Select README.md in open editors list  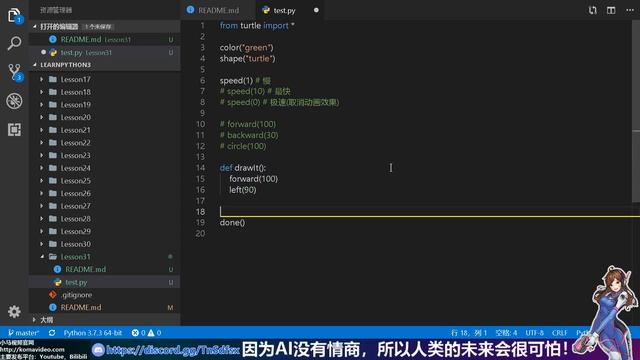pyautogui.click(x=104, y=40)
